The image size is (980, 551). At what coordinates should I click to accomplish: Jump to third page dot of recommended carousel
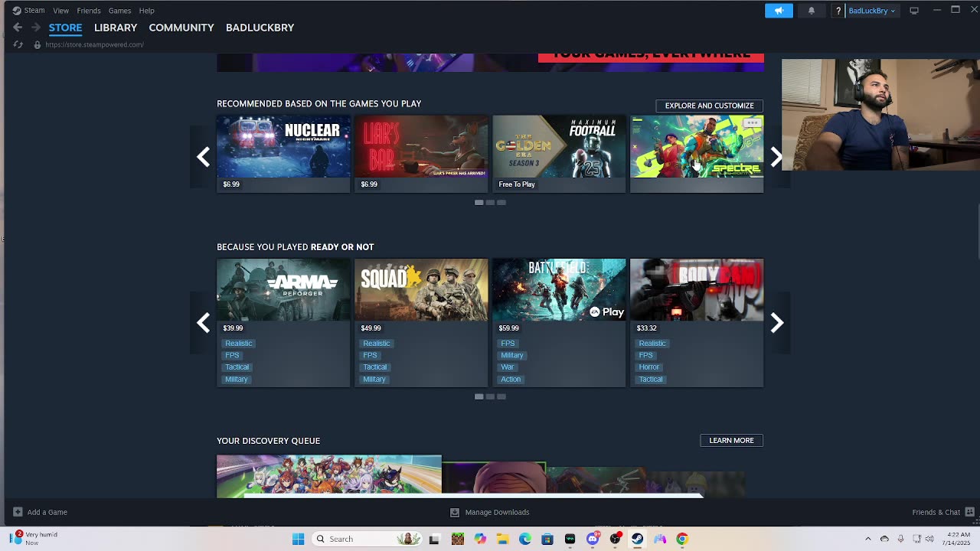pyautogui.click(x=501, y=202)
